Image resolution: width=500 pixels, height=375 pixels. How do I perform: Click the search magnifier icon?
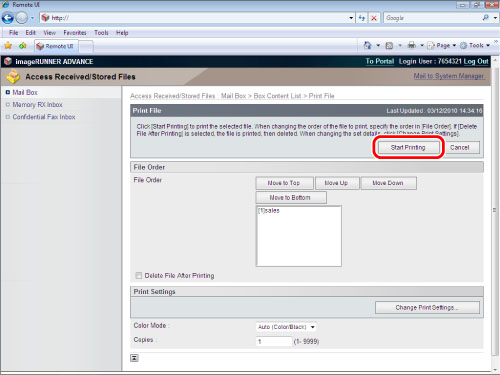tap(486, 18)
